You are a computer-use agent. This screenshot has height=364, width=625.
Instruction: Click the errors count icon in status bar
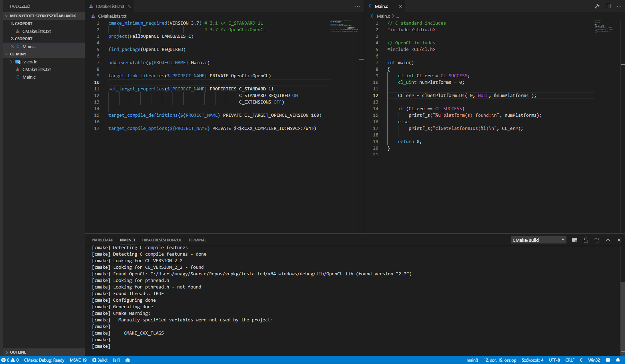(5, 360)
